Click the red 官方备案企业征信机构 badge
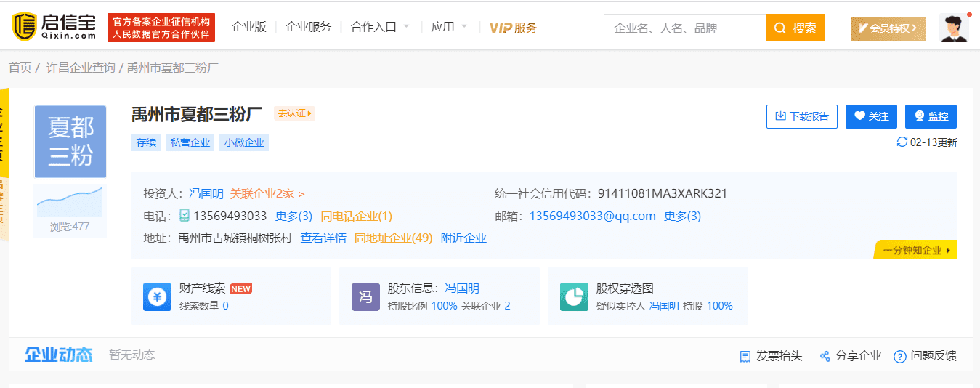 pyautogui.click(x=160, y=28)
